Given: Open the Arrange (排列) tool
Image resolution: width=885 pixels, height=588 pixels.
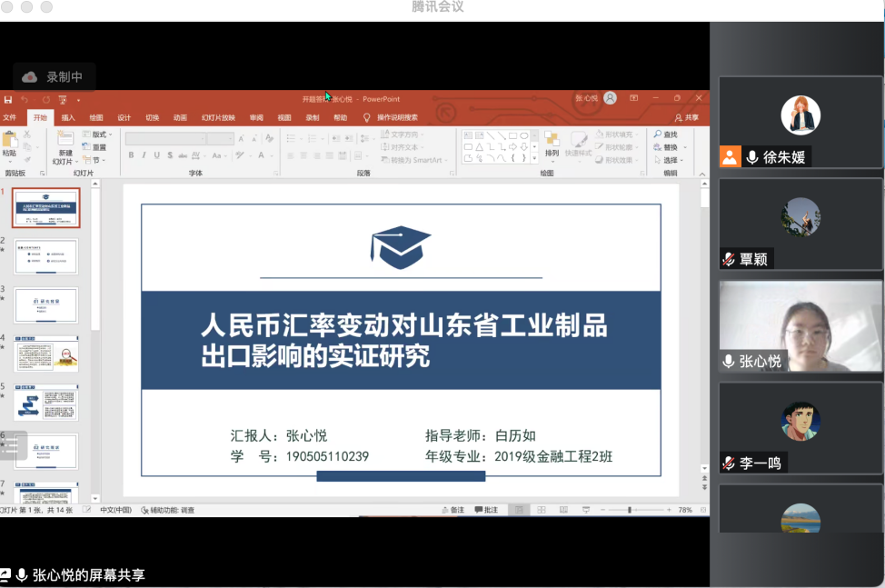Looking at the screenshot, I should click(x=552, y=143).
